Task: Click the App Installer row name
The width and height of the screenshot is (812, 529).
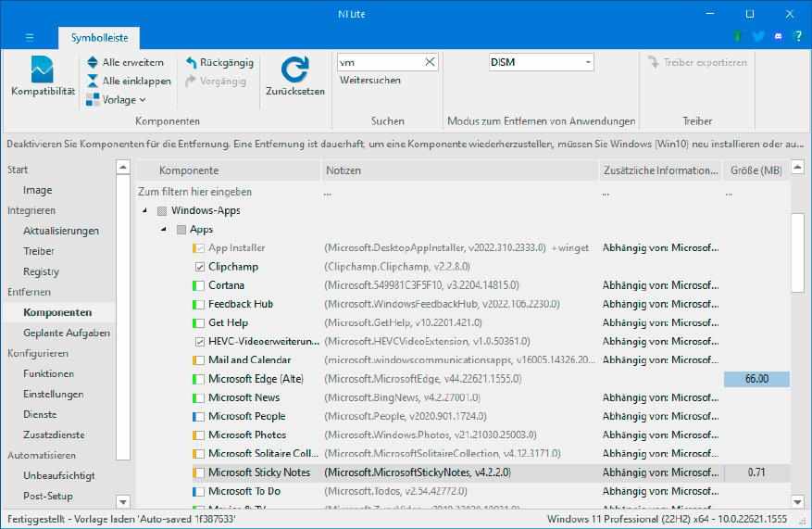Action: pyautogui.click(x=237, y=248)
